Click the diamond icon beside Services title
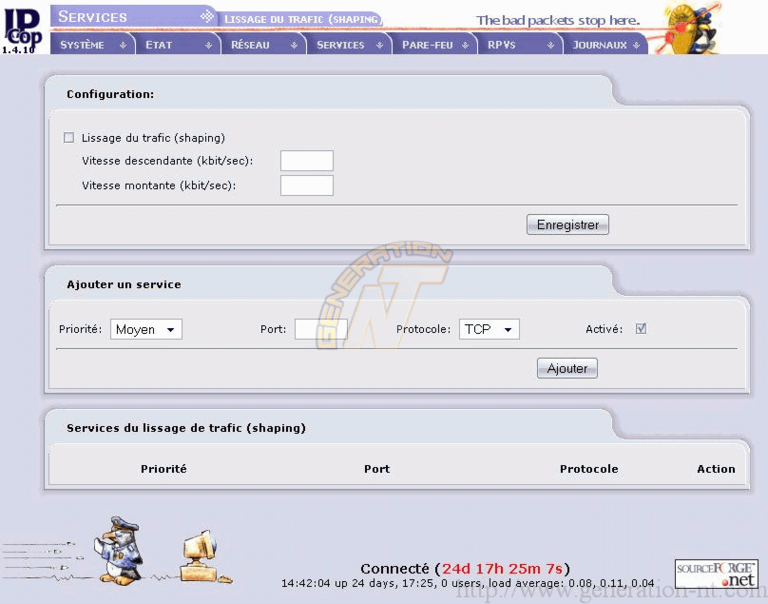 click(207, 17)
